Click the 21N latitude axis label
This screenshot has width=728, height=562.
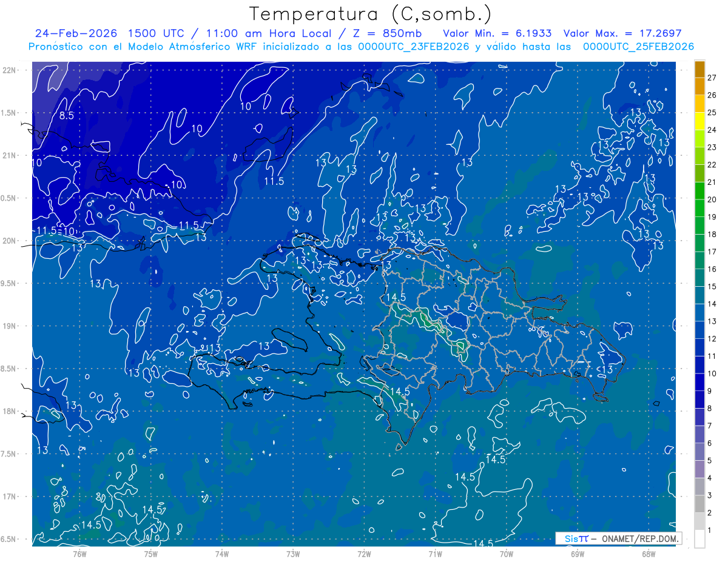coord(10,155)
